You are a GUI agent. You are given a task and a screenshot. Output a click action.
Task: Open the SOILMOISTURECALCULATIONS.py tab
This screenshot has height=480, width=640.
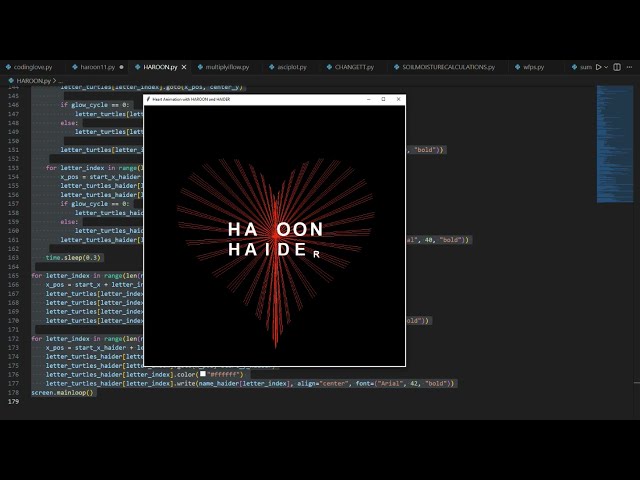pos(448,67)
